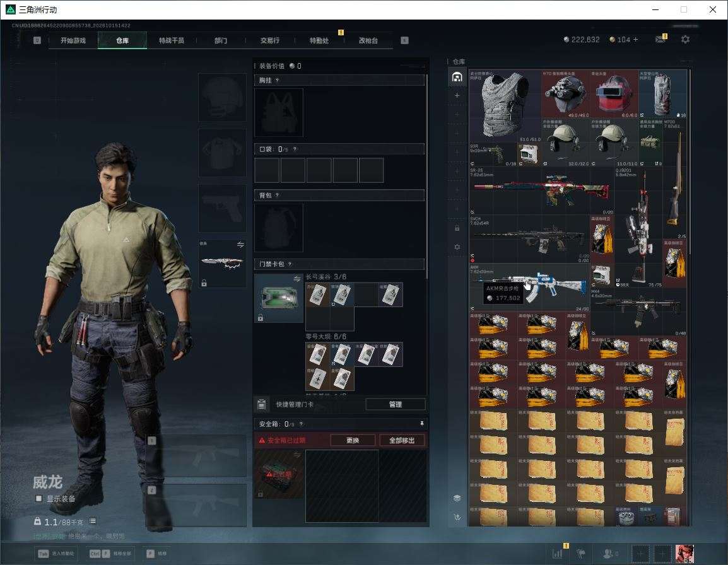Click the plus next to 104 currency
The height and width of the screenshot is (565, 728).
coord(636,40)
